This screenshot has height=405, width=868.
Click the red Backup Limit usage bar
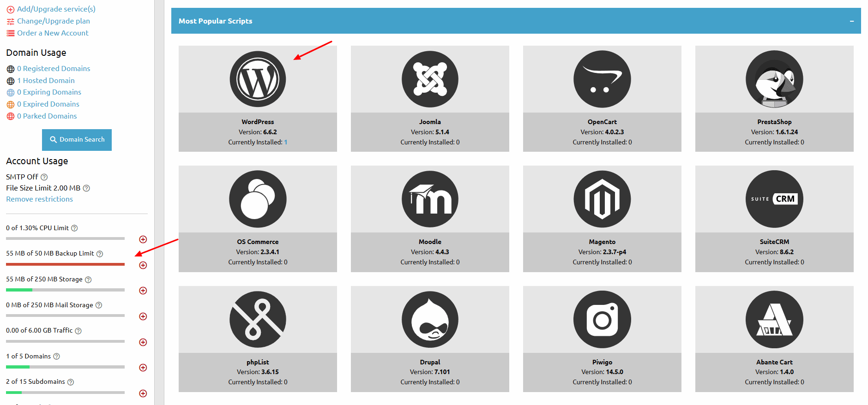(65, 264)
